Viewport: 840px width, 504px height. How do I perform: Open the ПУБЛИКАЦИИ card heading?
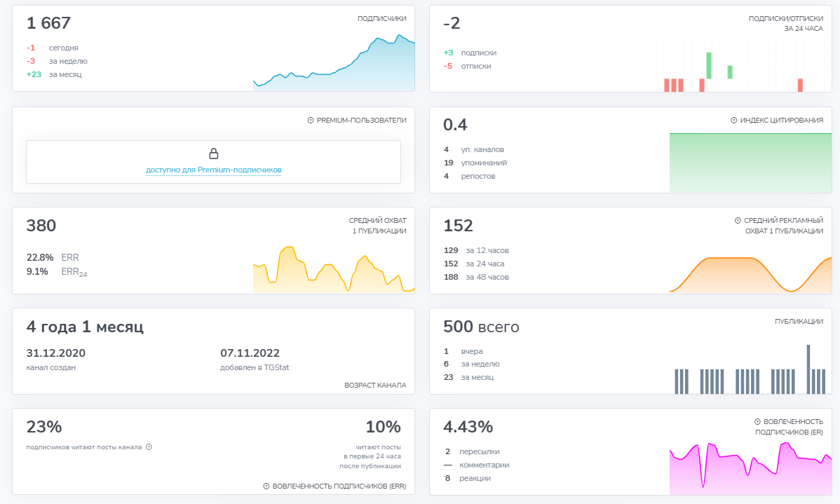(799, 321)
